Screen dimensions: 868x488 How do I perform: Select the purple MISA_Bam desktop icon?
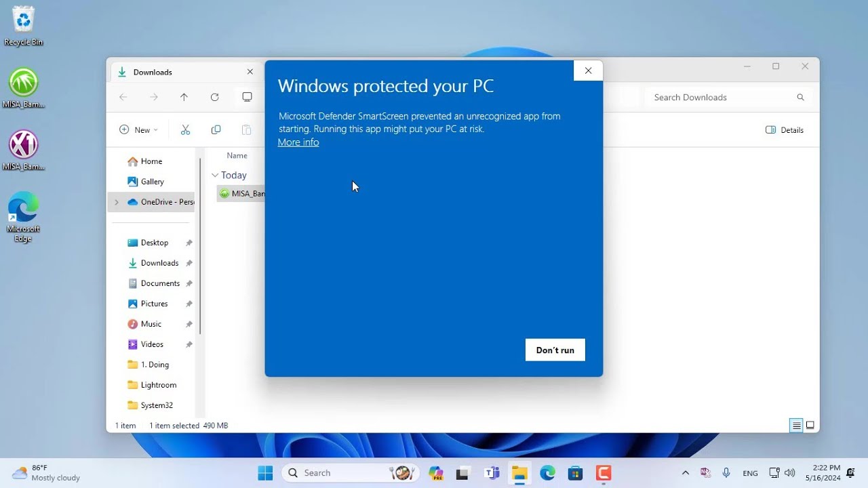23,150
